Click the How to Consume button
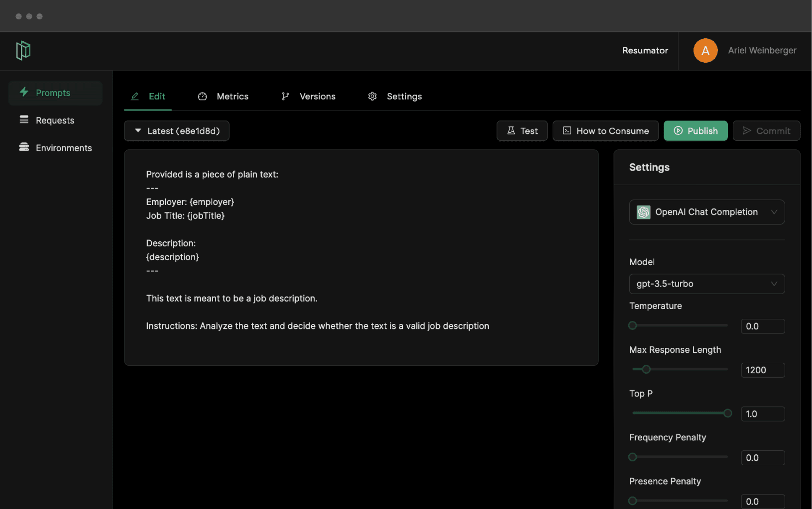Image resolution: width=812 pixels, height=509 pixels. pyautogui.click(x=605, y=131)
